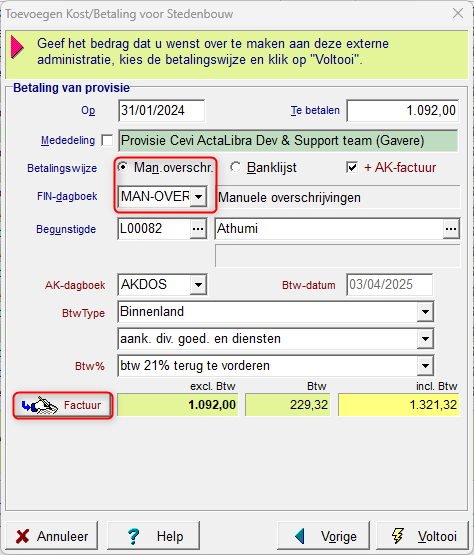The image size is (474, 555).
Task: Open the AK-dagboek AKDOS dropdown
Action: 198,284
